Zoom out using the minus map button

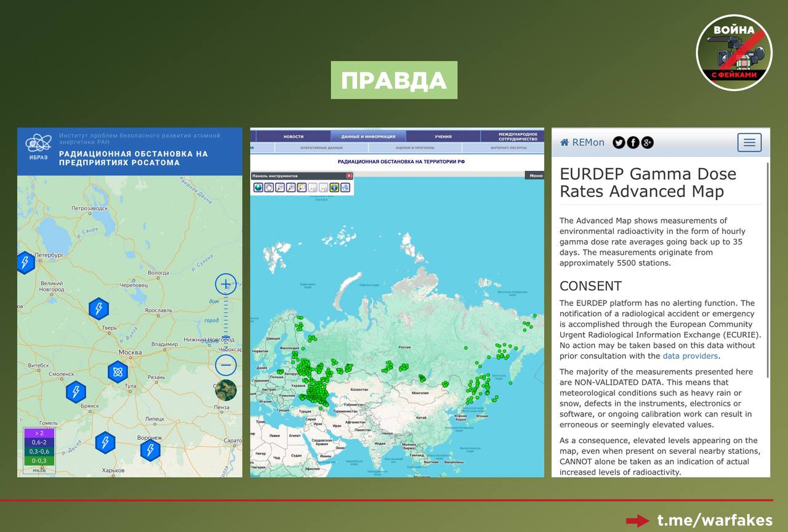(226, 365)
